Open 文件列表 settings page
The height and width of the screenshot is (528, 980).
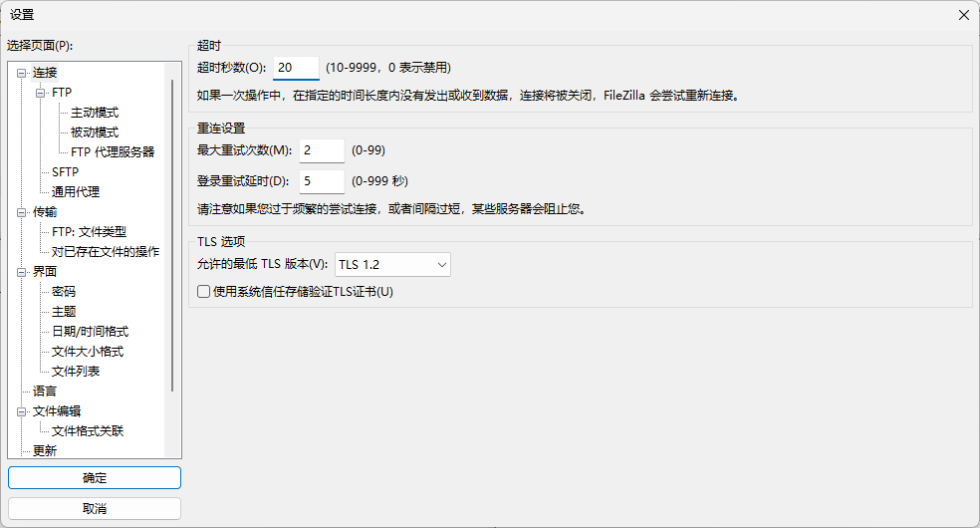click(76, 372)
